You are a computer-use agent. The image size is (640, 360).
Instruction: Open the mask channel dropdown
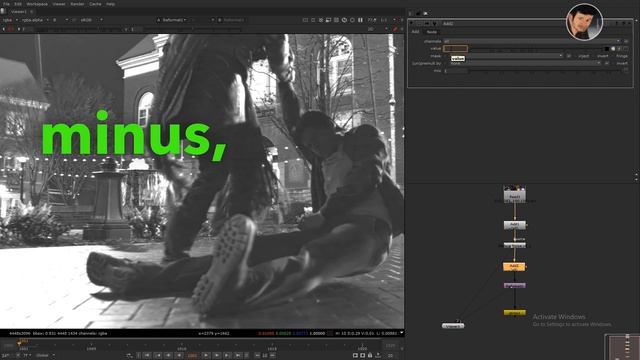[503, 56]
